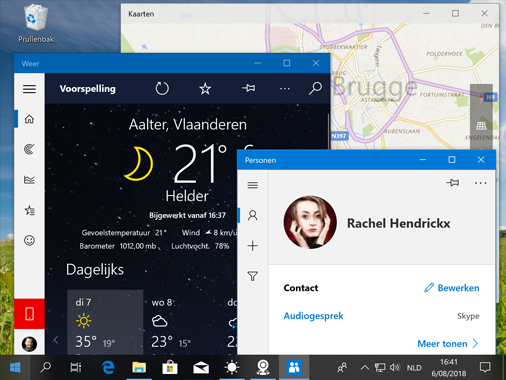Image resolution: width=506 pixels, height=380 pixels.
Task: Click the map aerial view button in Kaarten
Action: tap(481, 126)
